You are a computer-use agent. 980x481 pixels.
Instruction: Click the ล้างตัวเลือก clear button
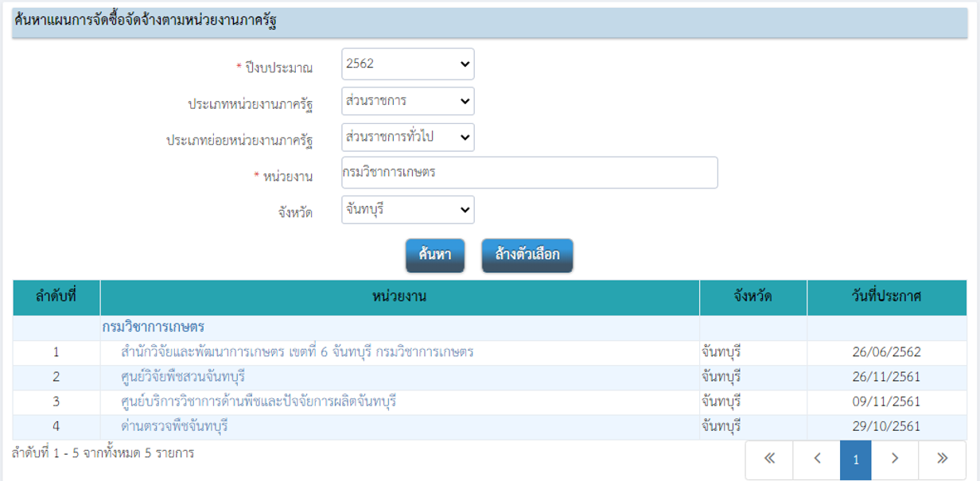click(x=527, y=255)
